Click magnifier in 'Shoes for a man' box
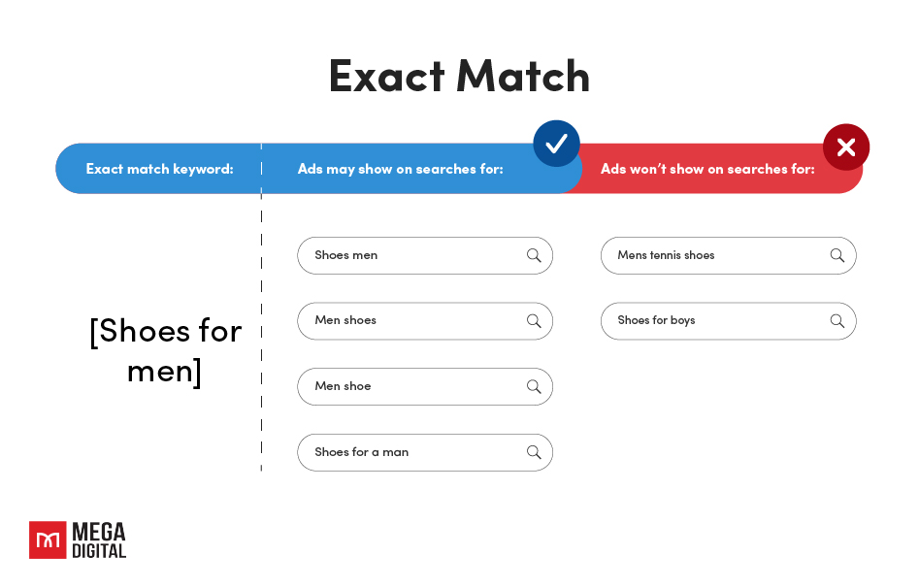Viewport: 919px width, 588px height. 534,452
